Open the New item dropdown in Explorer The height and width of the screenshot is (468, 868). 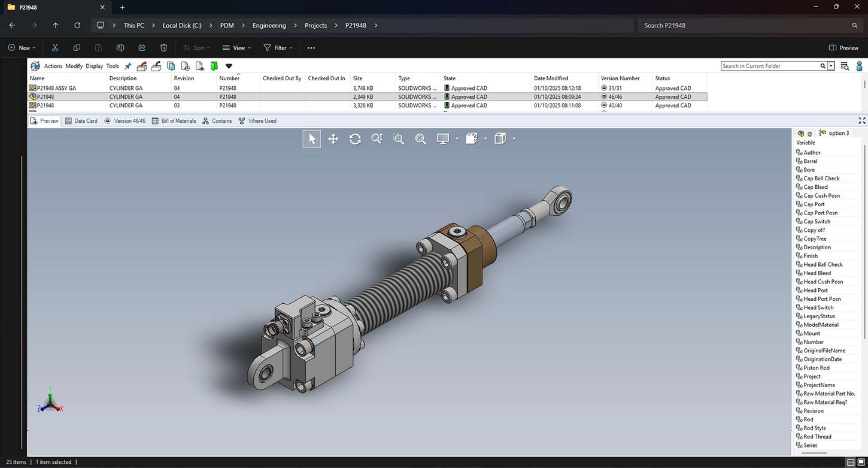point(22,48)
